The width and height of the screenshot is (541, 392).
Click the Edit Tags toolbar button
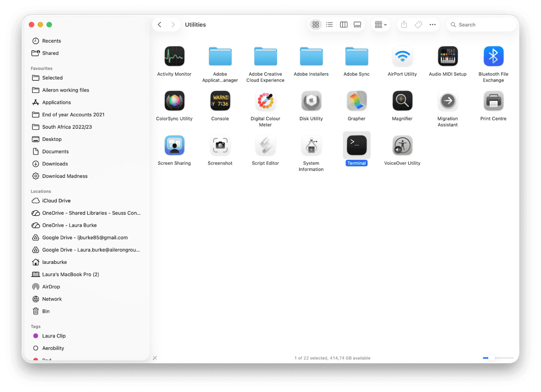419,25
